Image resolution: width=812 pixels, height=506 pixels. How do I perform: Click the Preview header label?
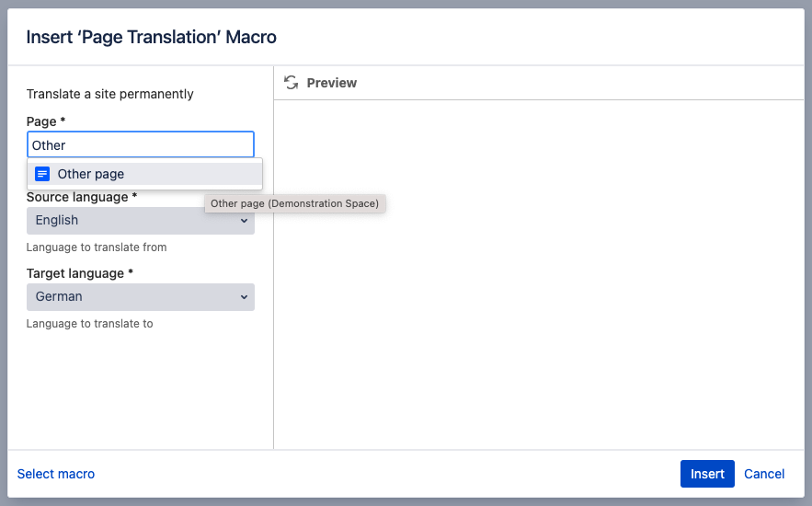[x=331, y=83]
